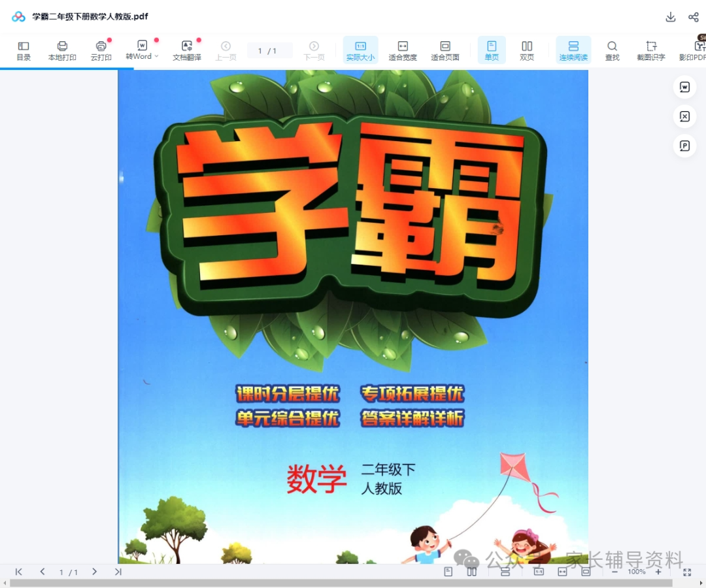This screenshot has height=588, width=706.
Task: Click the horizontal scrollbar left arrow
Action: (5, 583)
